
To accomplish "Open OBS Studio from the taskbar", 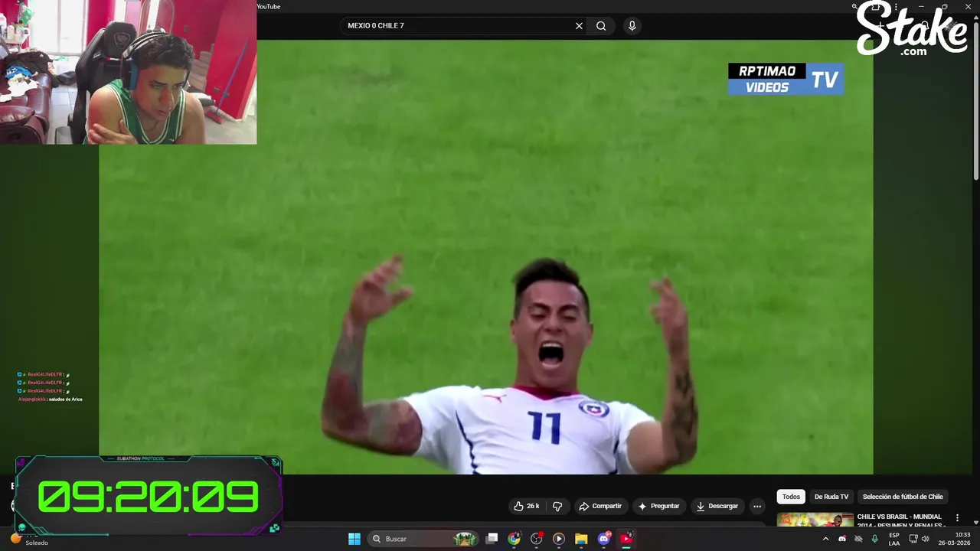I will pos(537,539).
